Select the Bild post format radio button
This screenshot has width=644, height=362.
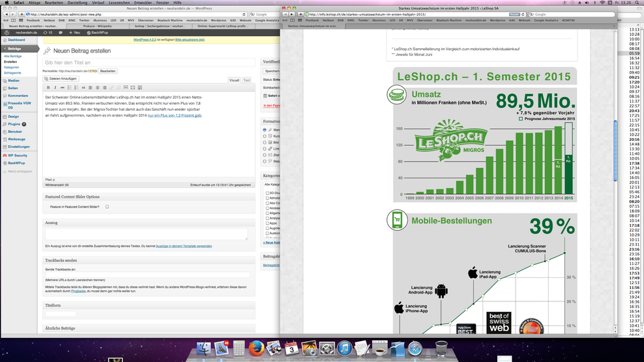tap(265, 143)
